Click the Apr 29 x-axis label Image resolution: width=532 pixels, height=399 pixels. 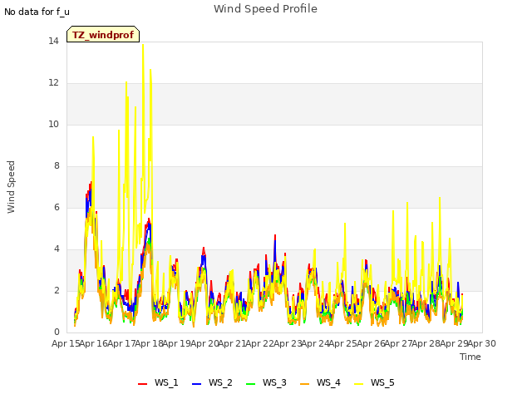point(454,343)
